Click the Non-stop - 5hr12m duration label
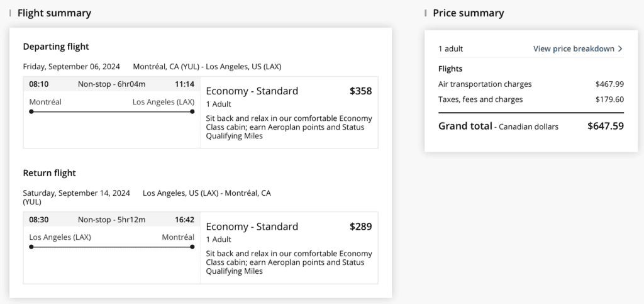Image resolution: width=644 pixels, height=304 pixels. click(x=112, y=220)
